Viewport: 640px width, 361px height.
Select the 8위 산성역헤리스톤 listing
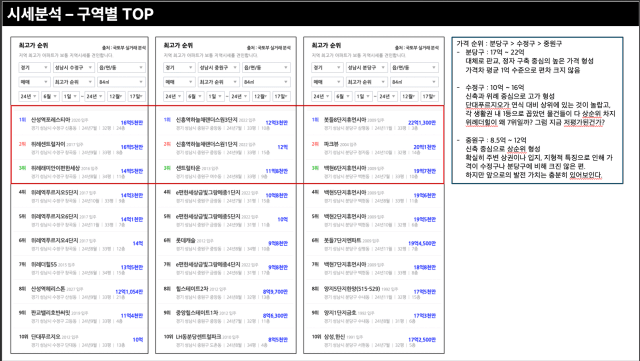[x=80, y=292]
